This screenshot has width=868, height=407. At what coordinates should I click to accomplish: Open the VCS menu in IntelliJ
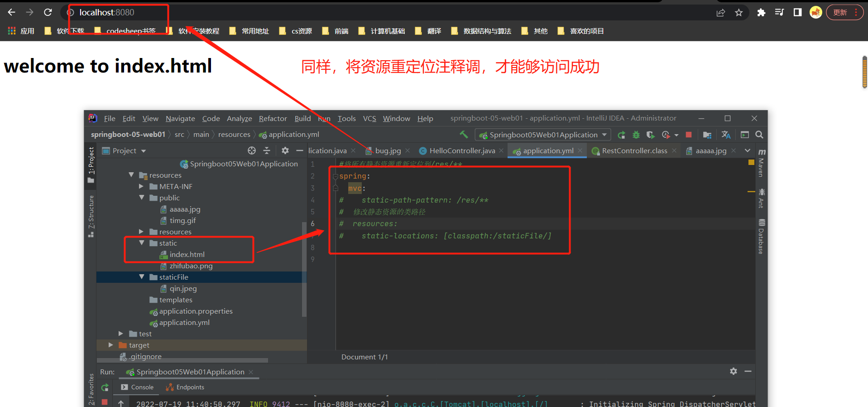(369, 118)
